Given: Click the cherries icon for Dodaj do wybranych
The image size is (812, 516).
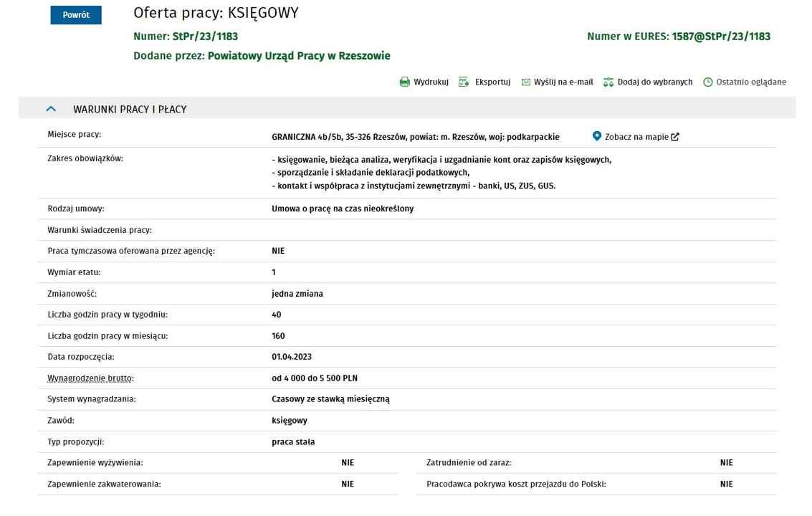Looking at the screenshot, I should click(608, 82).
